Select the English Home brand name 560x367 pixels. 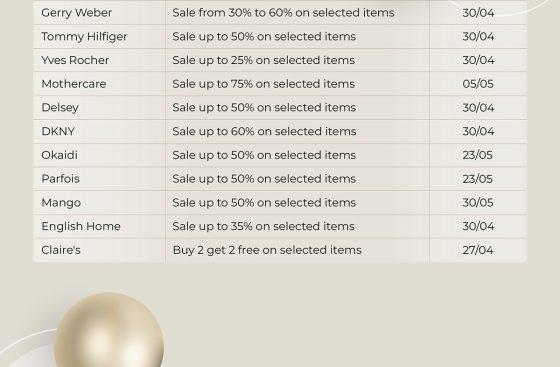tap(81, 226)
